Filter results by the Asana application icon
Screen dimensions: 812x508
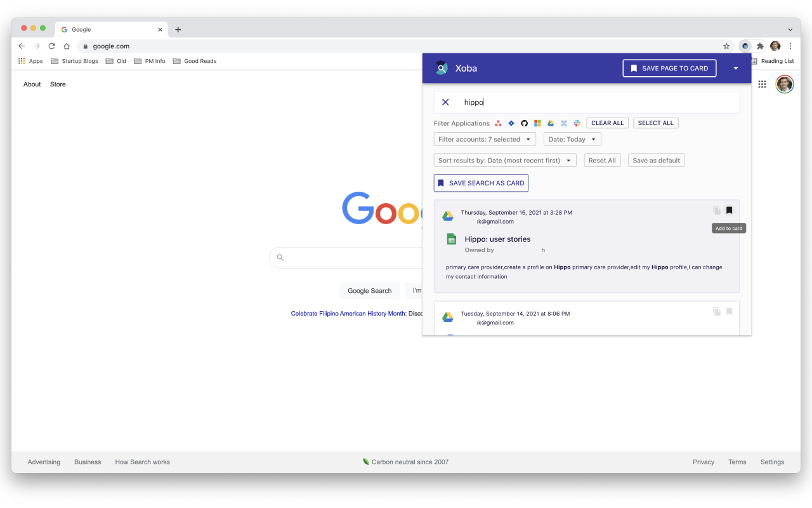tap(497, 123)
